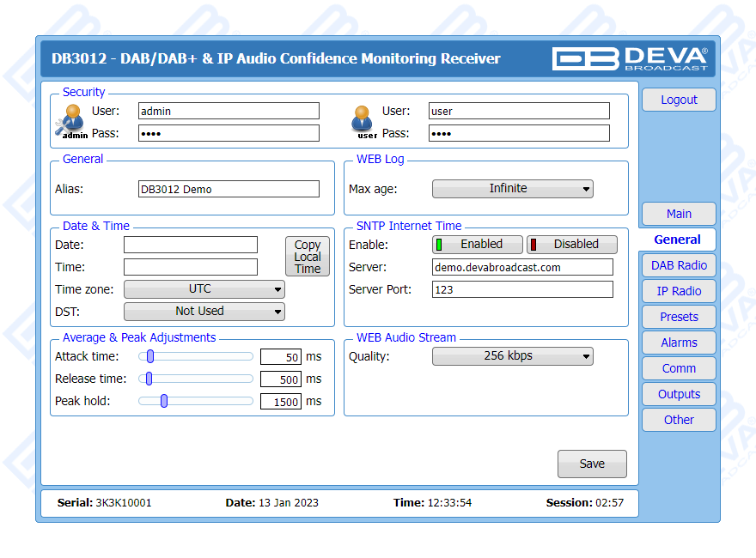Screen dimensions: 756x558
Task: Open the Max age dropdown
Action: (x=512, y=189)
